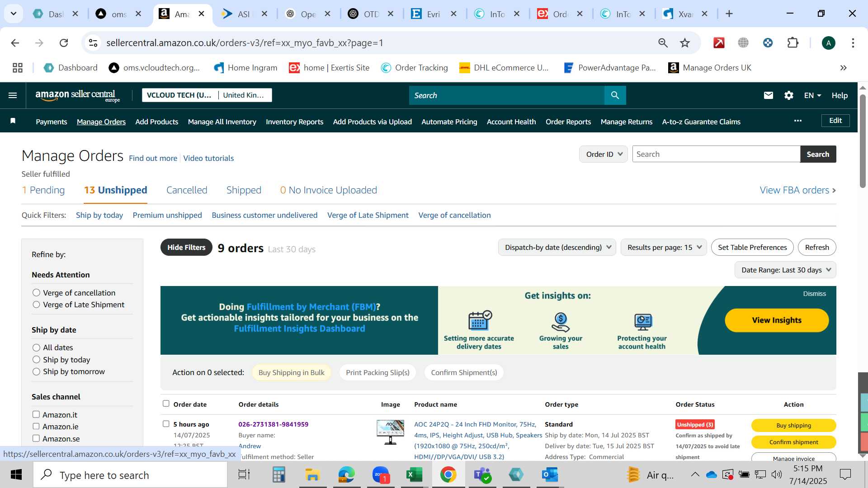Open Outlook from the taskbar
This screenshot has height=488, width=868.
click(x=550, y=475)
